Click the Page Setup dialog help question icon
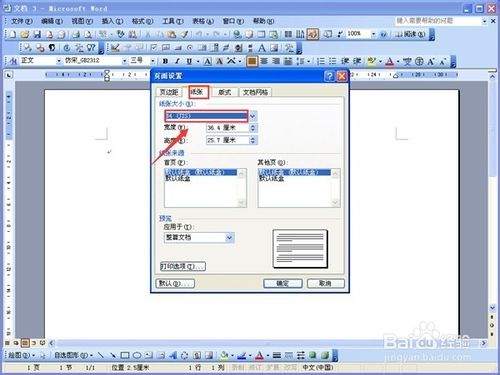 pos(329,76)
